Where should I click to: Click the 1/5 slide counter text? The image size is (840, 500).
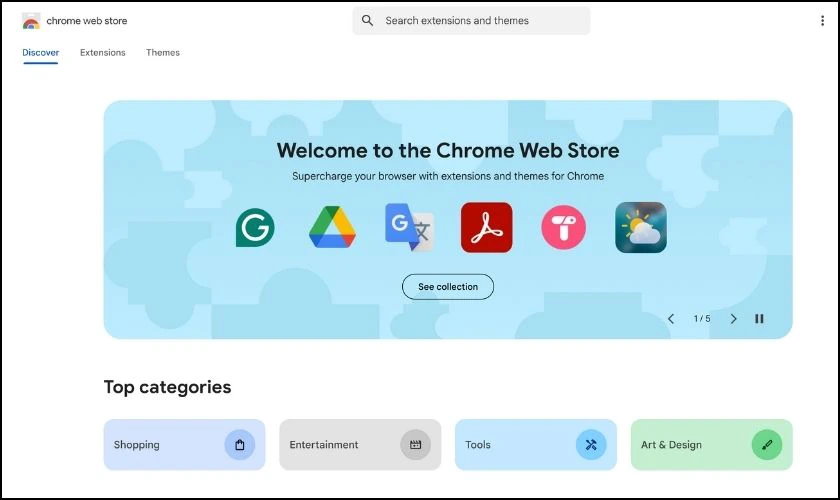[702, 319]
